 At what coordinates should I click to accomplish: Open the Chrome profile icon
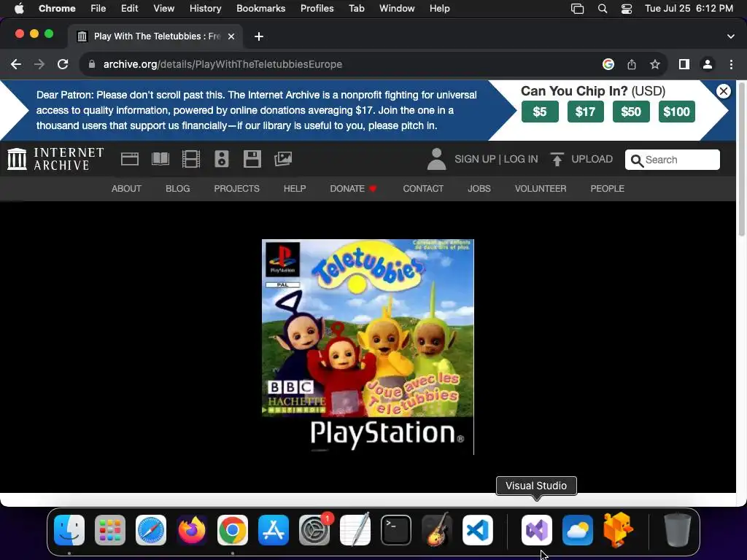(708, 64)
